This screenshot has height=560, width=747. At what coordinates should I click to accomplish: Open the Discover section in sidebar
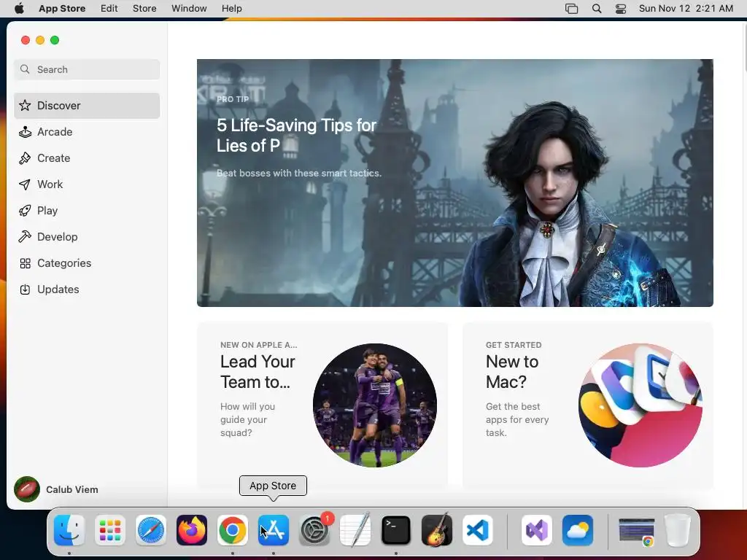coord(87,106)
